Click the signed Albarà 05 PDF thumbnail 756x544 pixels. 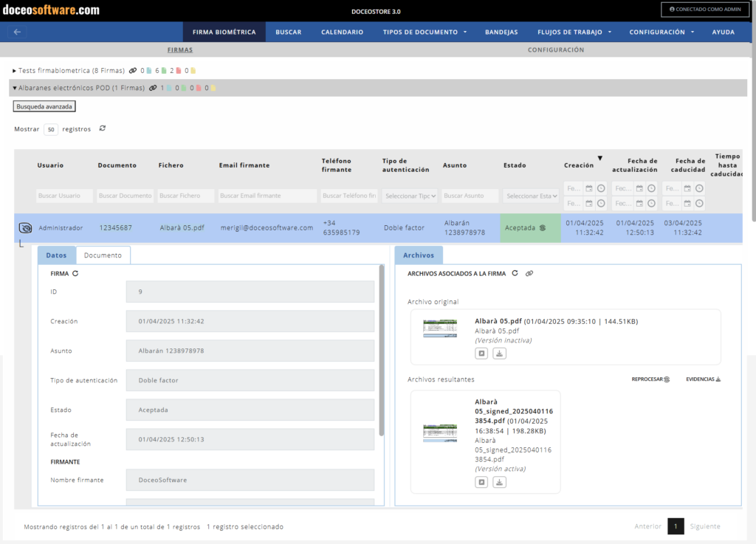(440, 433)
